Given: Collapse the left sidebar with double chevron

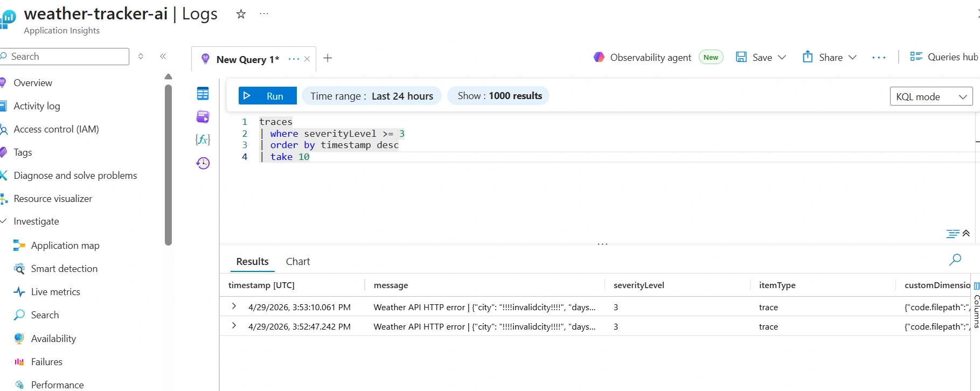Looking at the screenshot, I should click(163, 56).
